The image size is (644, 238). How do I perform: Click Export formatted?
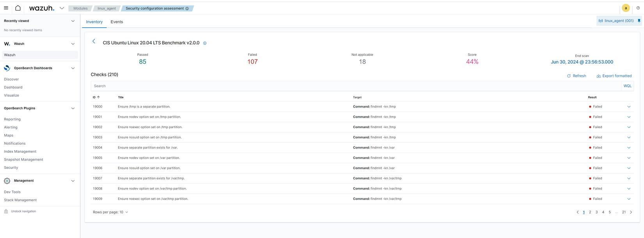[614, 76]
